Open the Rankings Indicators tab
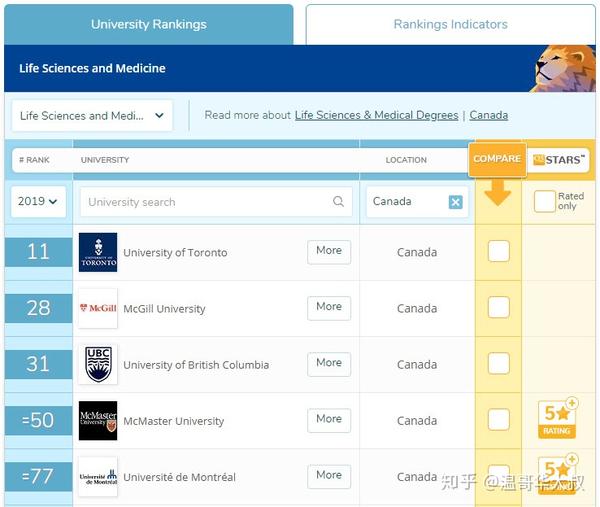 pyautogui.click(x=450, y=24)
